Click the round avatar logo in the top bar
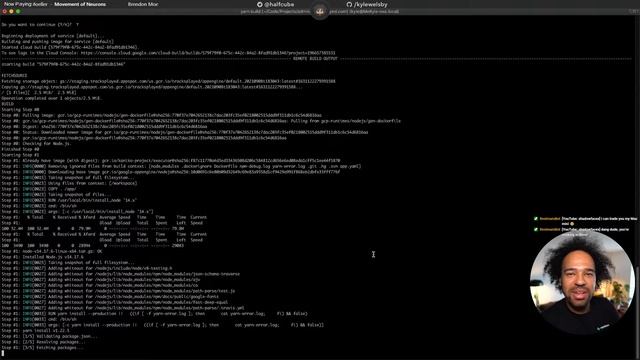 [320, 11]
